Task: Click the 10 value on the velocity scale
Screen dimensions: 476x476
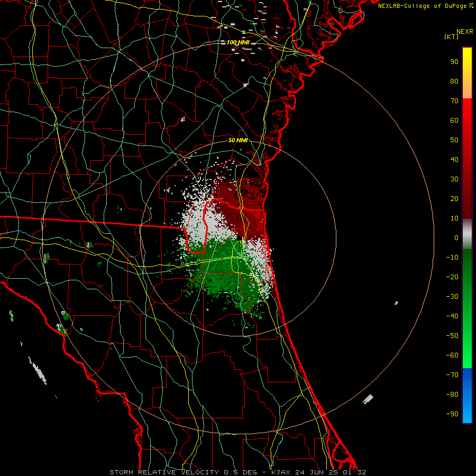Action: 454,218
